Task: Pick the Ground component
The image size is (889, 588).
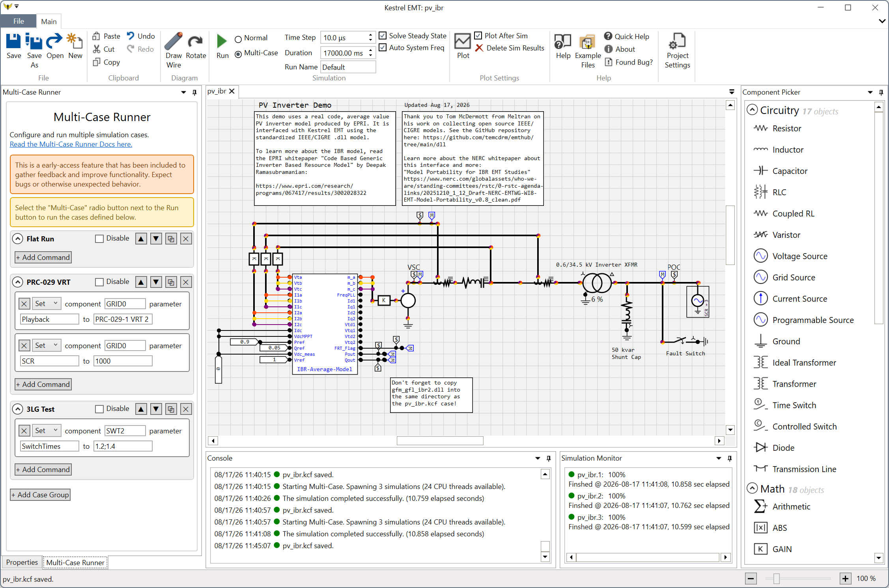Action: 786,342
